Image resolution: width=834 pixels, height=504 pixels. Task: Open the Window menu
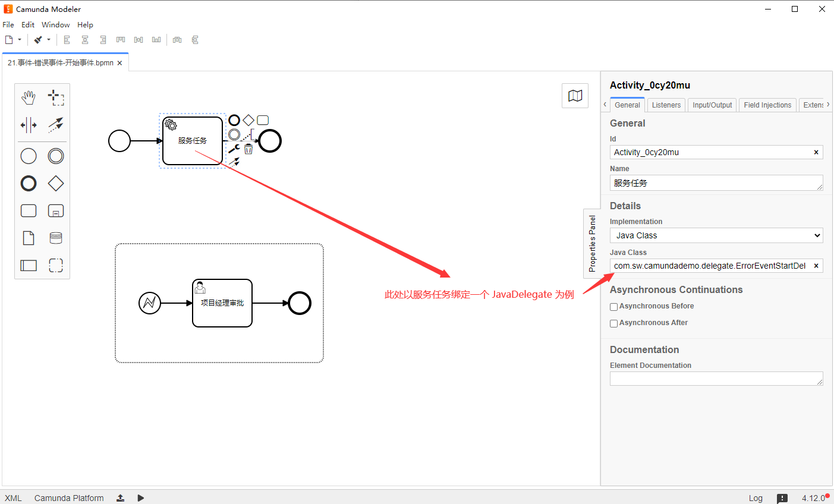(x=56, y=24)
